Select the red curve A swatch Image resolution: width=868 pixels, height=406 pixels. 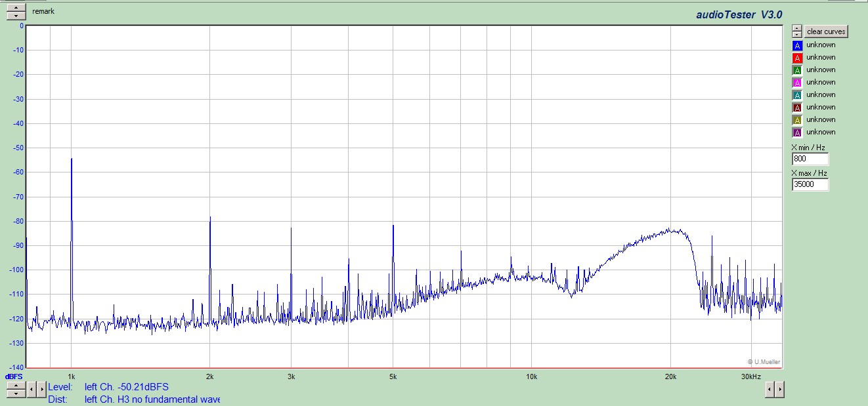797,58
